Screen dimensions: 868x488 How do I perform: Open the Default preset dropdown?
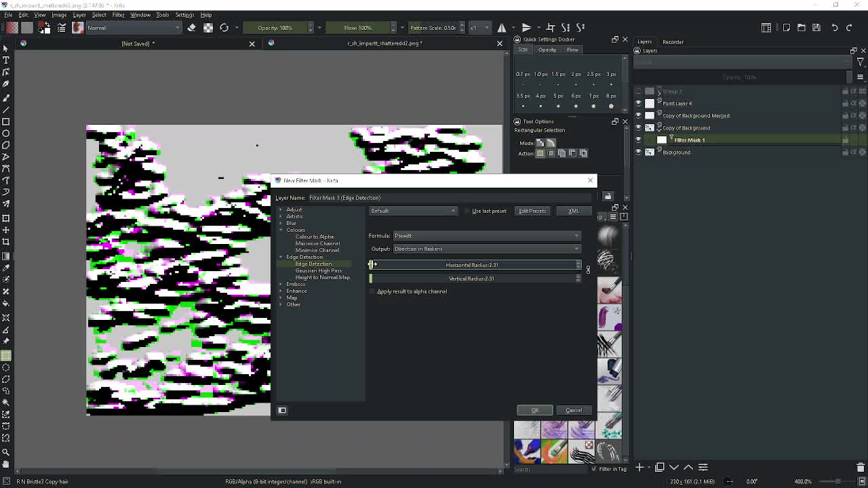[413, 211]
